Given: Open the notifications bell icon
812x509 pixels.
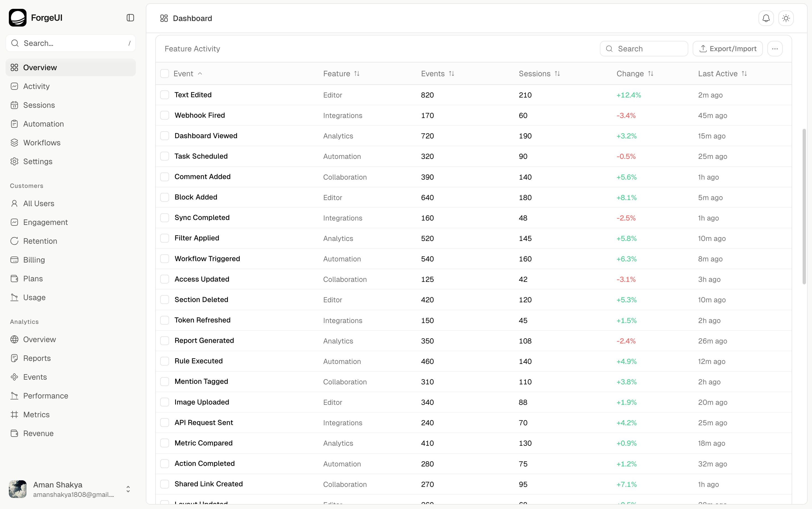Looking at the screenshot, I should tap(766, 18).
